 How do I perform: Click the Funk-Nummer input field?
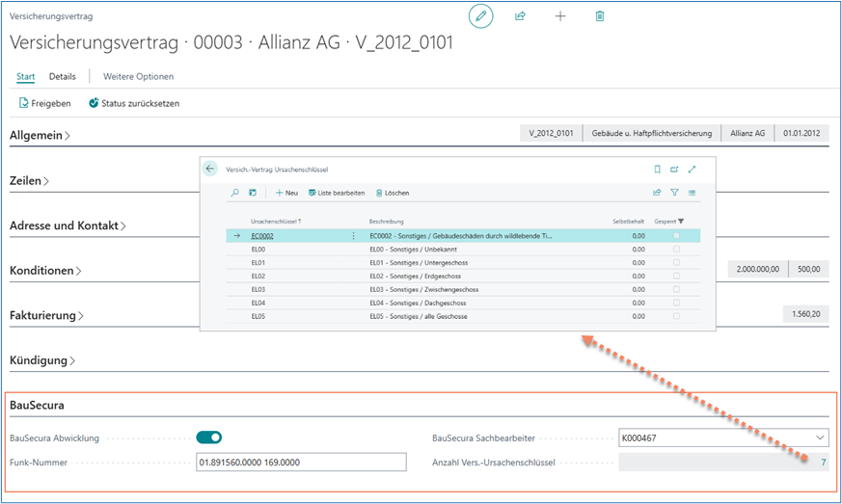click(x=301, y=463)
